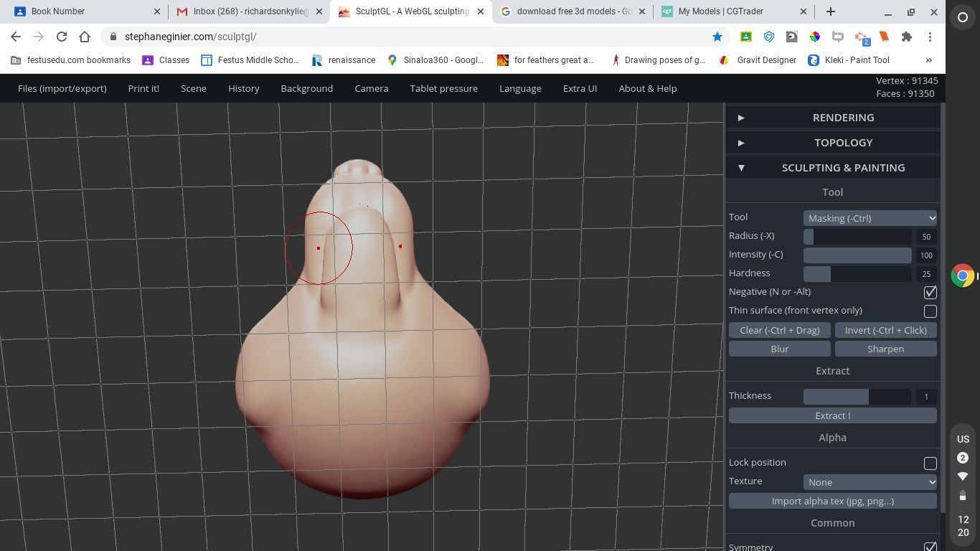
Task: Open the Print it! menu
Action: 143,88
